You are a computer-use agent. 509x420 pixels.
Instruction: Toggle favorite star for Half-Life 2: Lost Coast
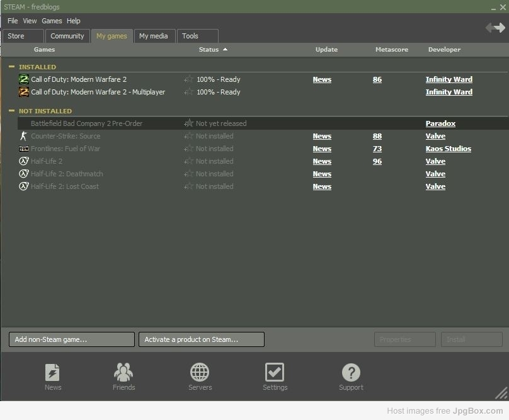pos(188,186)
